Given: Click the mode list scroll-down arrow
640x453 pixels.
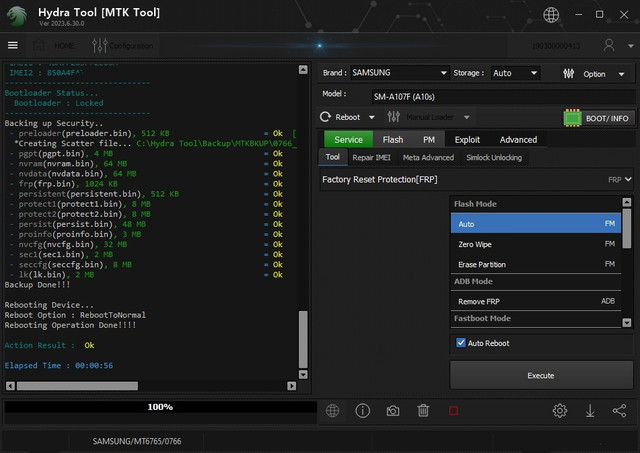Looking at the screenshot, I should 627,323.
